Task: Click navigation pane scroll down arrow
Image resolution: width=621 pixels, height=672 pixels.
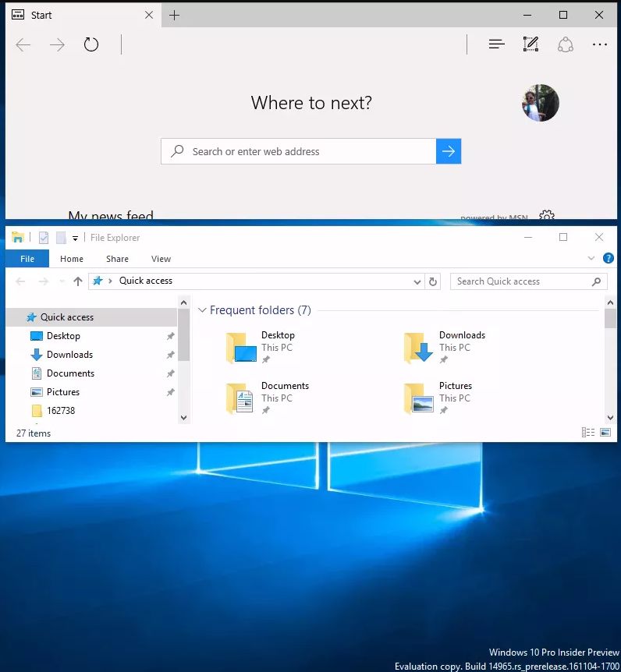Action: pos(183,418)
